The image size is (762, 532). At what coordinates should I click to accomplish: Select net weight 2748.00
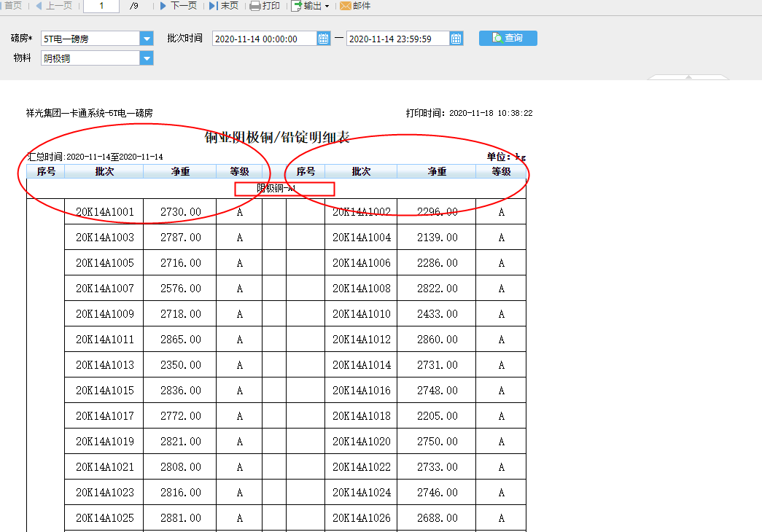(437, 390)
